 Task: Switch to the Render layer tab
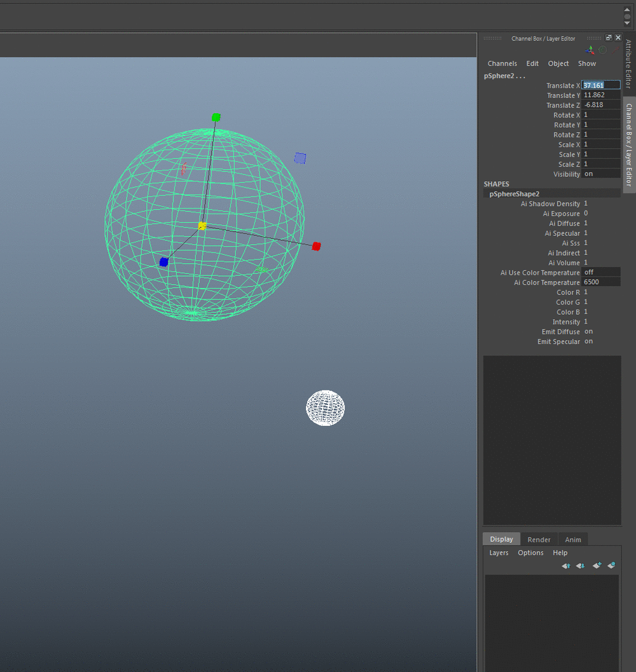pyautogui.click(x=539, y=539)
